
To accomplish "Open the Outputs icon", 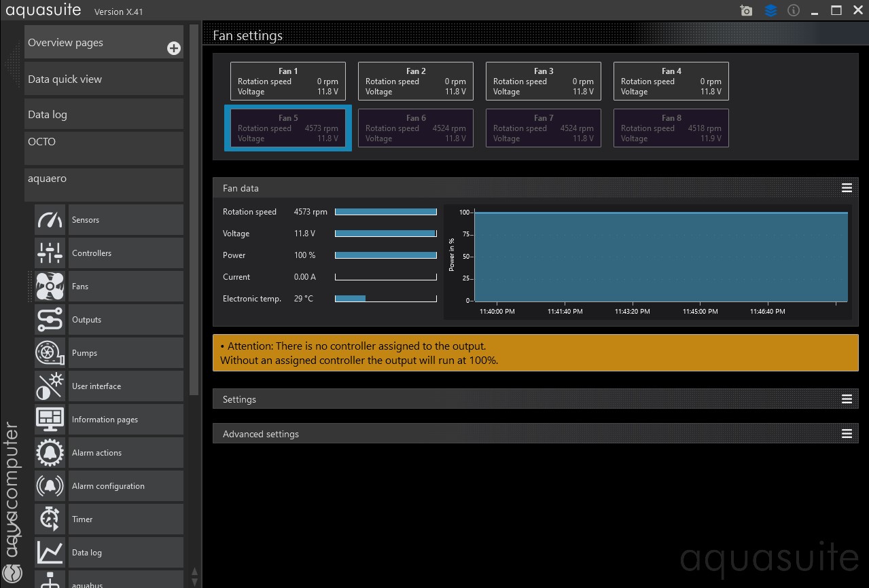I will pyautogui.click(x=50, y=320).
